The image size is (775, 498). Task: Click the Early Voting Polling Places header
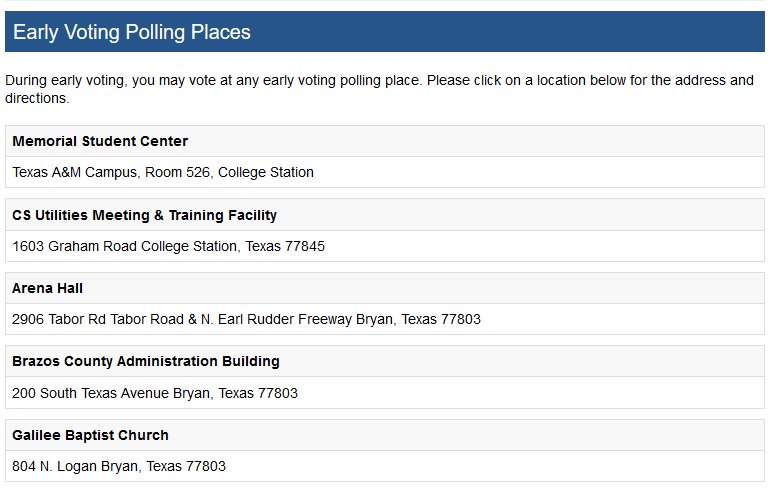385,32
